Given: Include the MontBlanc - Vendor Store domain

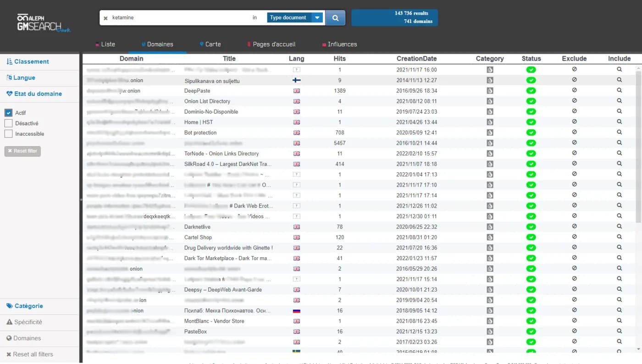Looking at the screenshot, I should pyautogui.click(x=619, y=320).
